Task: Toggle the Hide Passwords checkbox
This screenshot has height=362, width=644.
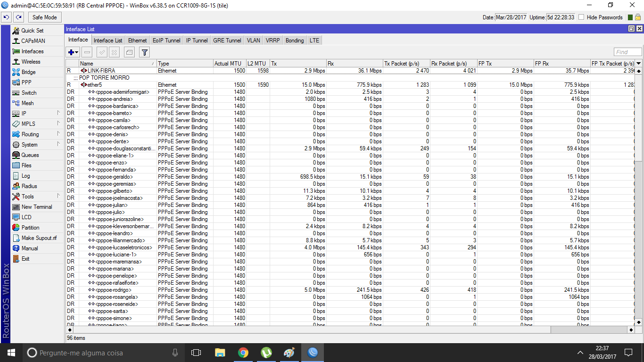Action: [x=581, y=17]
